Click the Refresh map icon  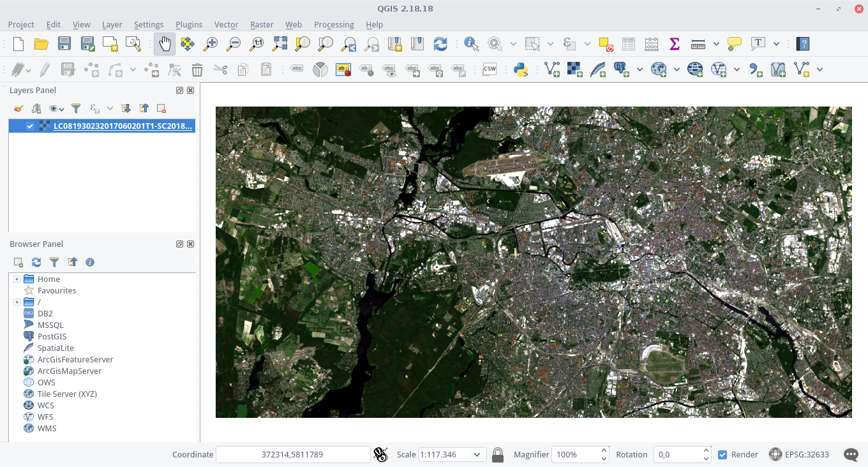click(440, 44)
